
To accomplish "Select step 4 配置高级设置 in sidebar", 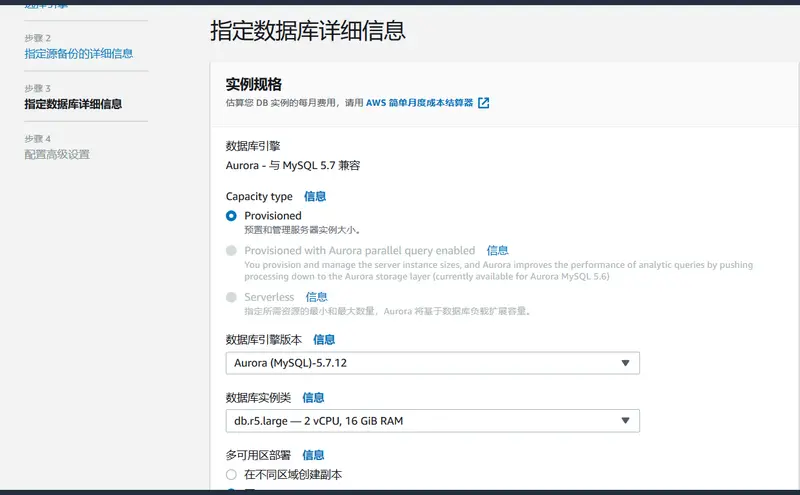I will click(x=57, y=155).
